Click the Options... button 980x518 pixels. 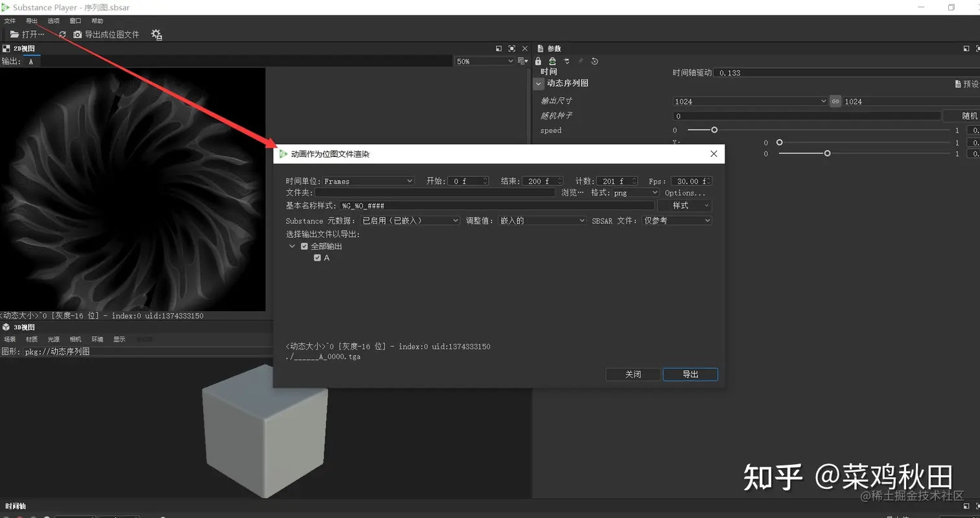tap(684, 193)
